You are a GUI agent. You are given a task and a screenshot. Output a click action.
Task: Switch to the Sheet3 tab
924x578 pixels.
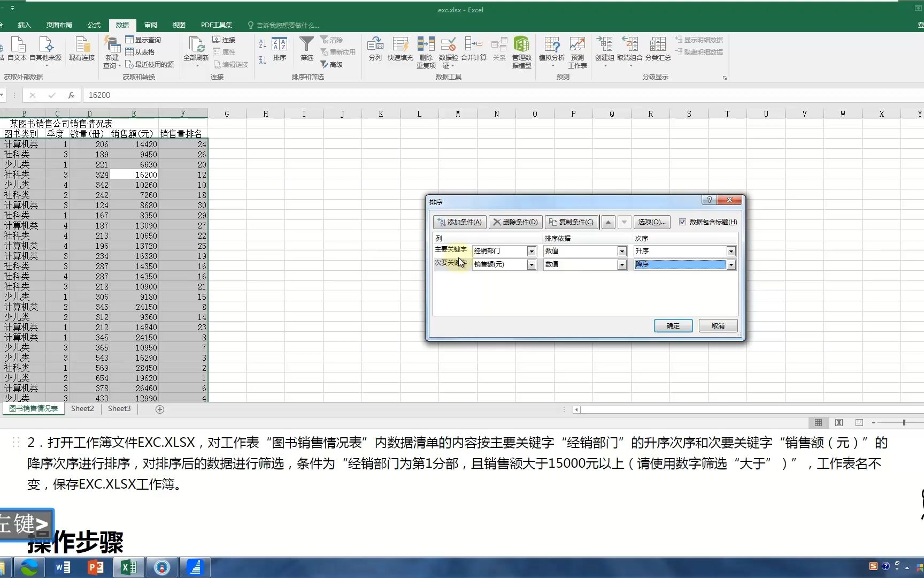click(119, 409)
